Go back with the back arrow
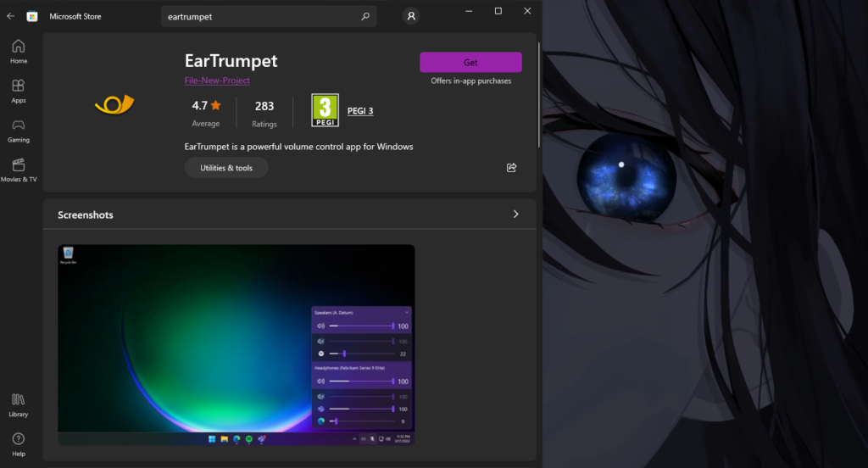The width and height of the screenshot is (868, 468). coord(10,16)
